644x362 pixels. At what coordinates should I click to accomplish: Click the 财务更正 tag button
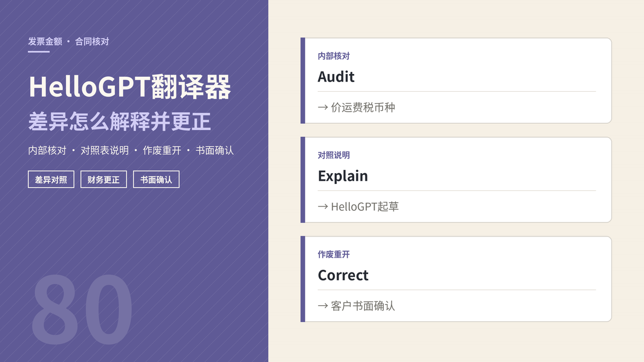(x=104, y=180)
